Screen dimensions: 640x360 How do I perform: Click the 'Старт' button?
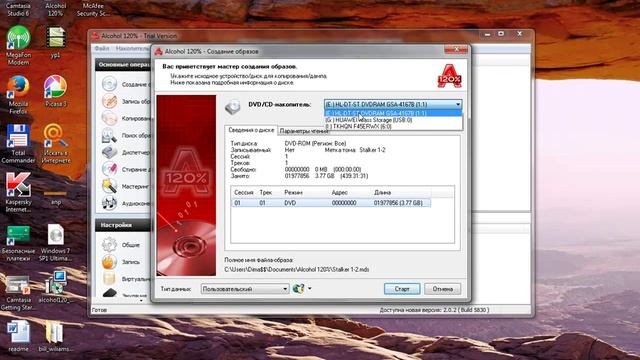(x=402, y=289)
